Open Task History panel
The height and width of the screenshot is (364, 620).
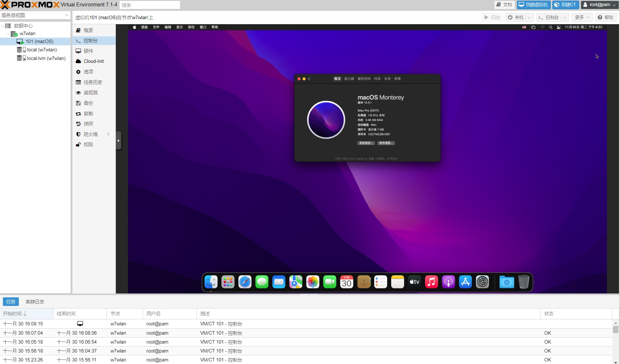pos(94,82)
